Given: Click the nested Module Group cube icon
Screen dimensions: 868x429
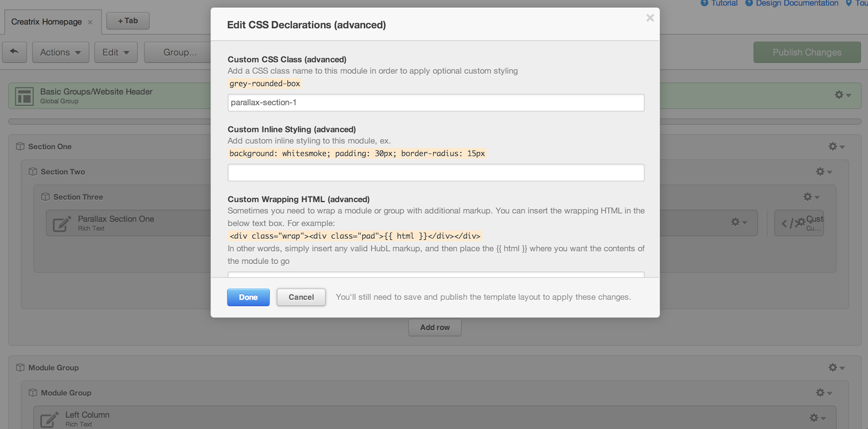Looking at the screenshot, I should (x=33, y=393).
